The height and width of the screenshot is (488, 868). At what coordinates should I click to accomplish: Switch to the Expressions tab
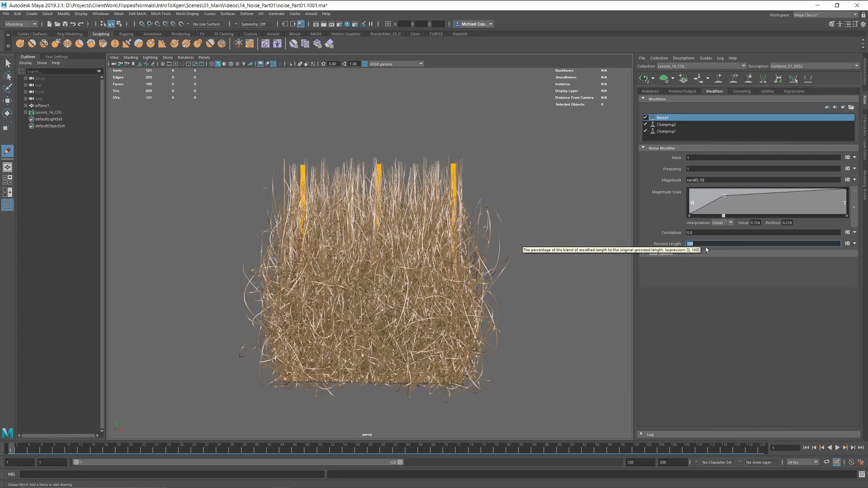point(794,91)
